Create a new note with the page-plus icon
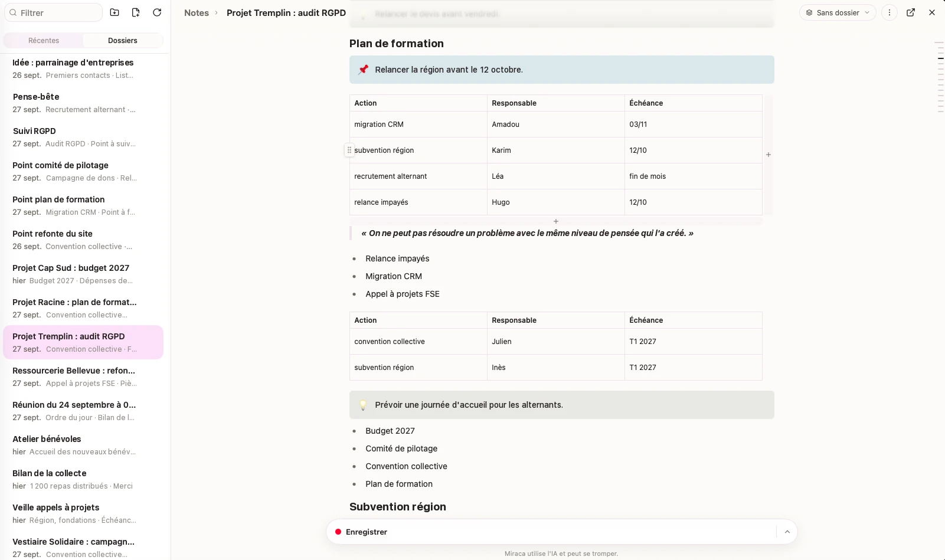Image resolution: width=945 pixels, height=560 pixels. [136, 12]
